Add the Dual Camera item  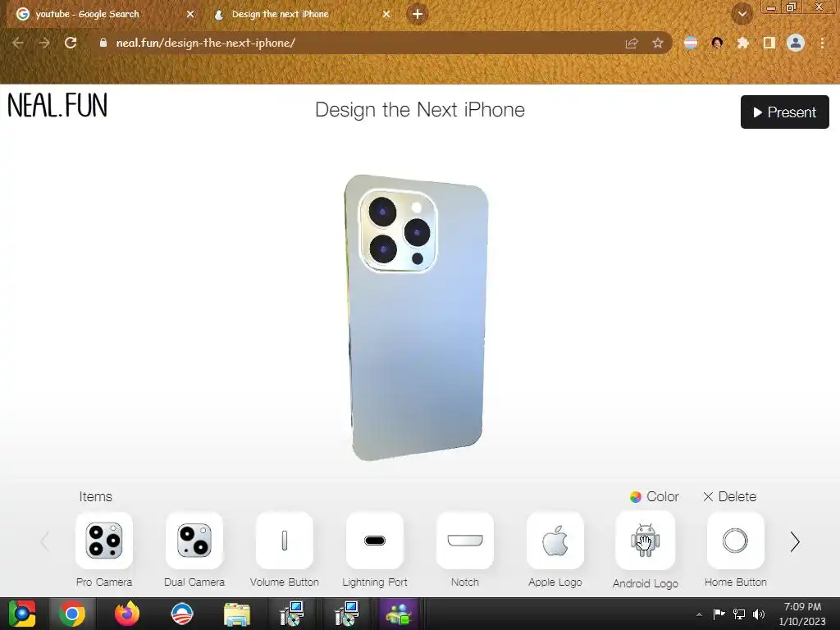[194, 541]
